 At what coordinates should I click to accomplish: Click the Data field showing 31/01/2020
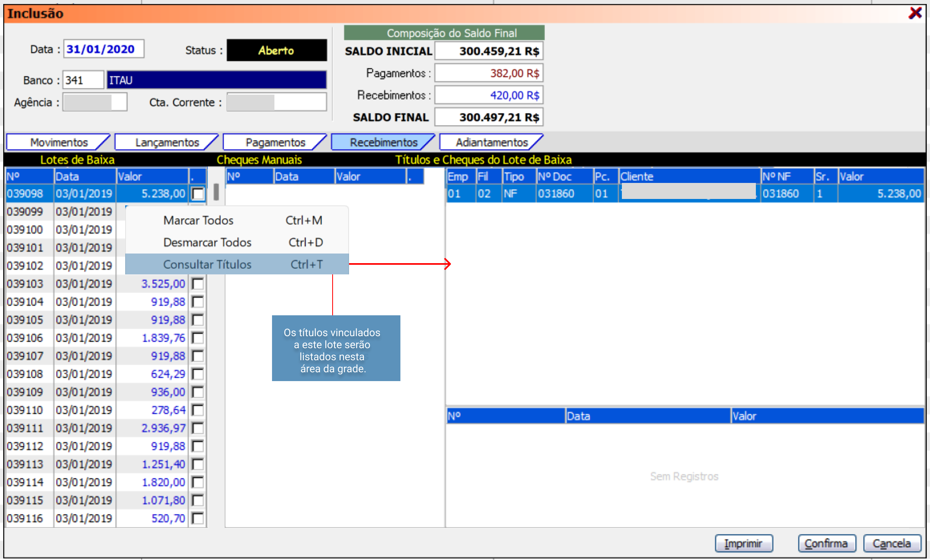pyautogui.click(x=103, y=49)
